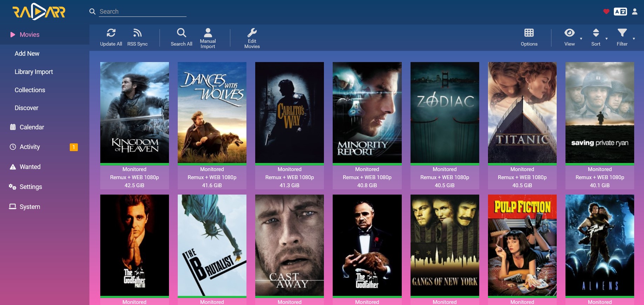The width and height of the screenshot is (644, 305).
Task: Open Aliens movie poster
Action: (600, 245)
